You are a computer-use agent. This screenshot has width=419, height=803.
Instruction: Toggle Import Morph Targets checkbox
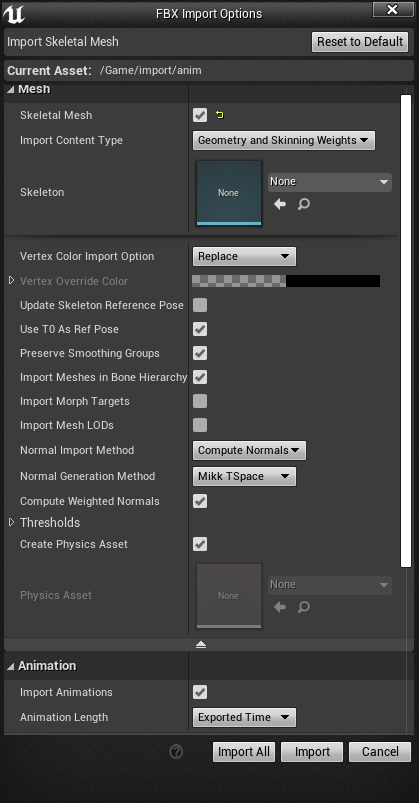(x=200, y=401)
